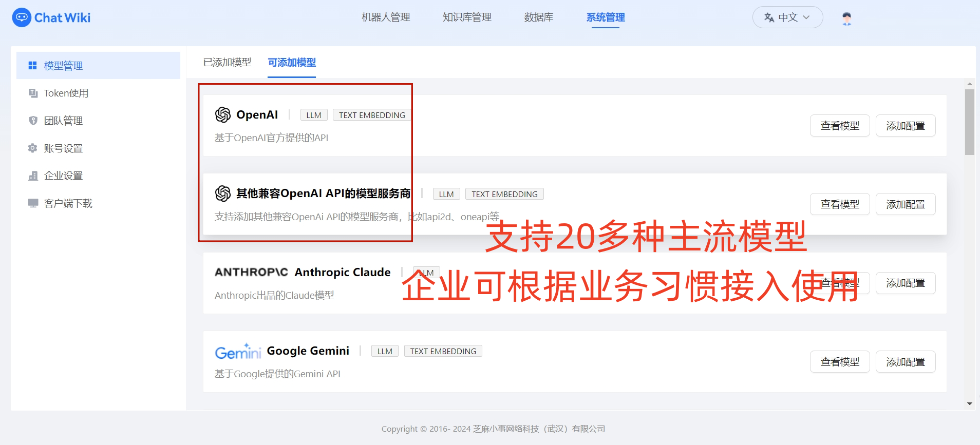The width and height of the screenshot is (980, 445).
Task: Open the user avatar menu
Action: (x=847, y=18)
